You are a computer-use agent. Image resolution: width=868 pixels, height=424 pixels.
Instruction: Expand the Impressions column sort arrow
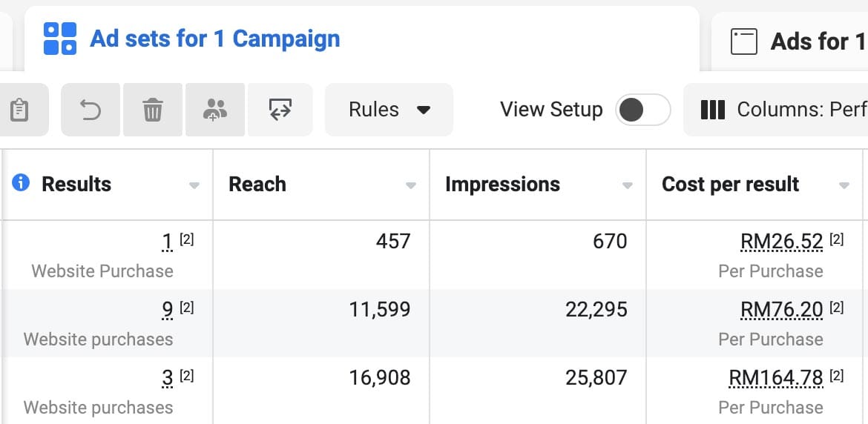[627, 186]
